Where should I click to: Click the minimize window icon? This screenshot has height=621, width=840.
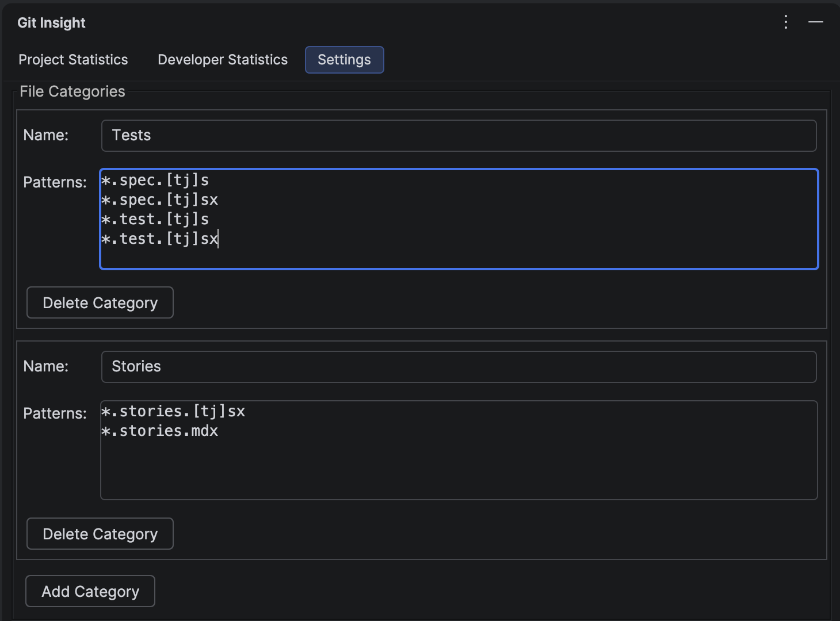point(816,23)
